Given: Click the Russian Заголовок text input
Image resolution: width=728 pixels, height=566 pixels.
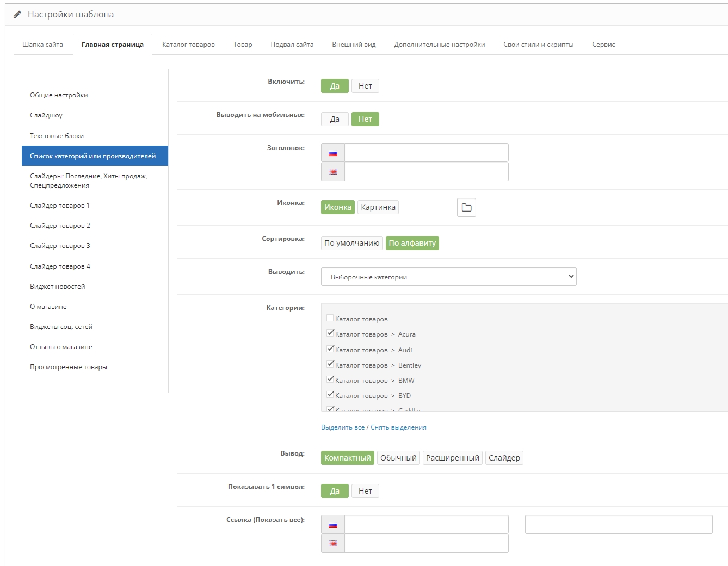Looking at the screenshot, I should coord(426,153).
